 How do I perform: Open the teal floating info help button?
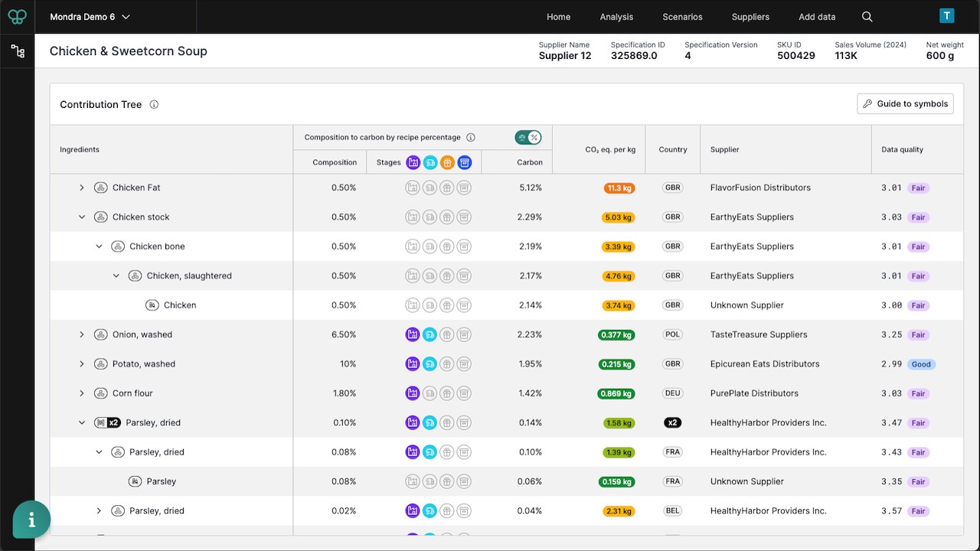click(x=31, y=520)
